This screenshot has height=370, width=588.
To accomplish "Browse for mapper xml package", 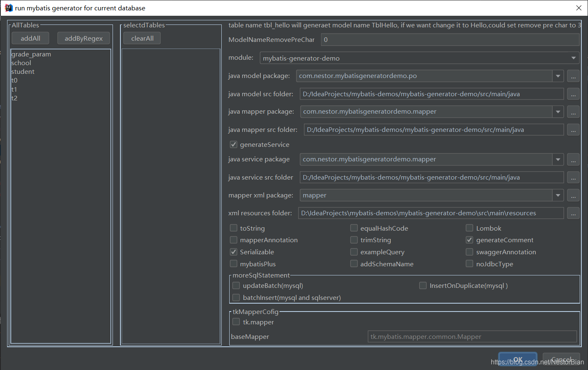I will pyautogui.click(x=573, y=195).
